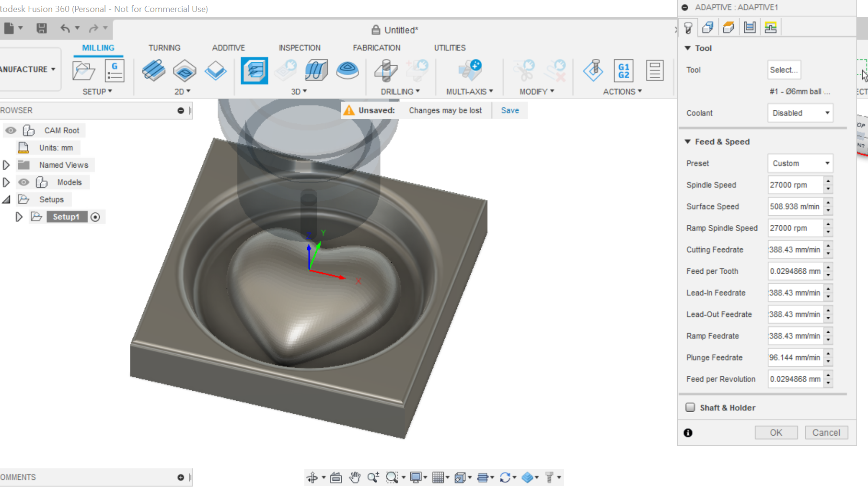Select the 3D Parallel toolpath icon

tap(316, 70)
